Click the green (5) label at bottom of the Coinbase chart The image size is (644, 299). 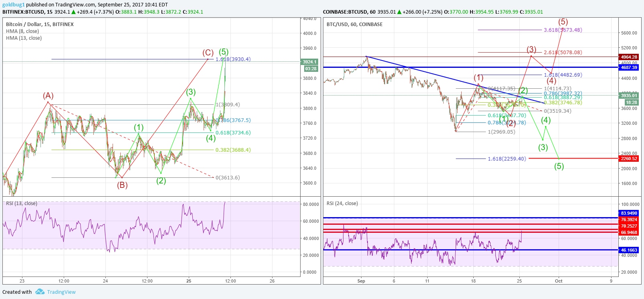tap(559, 166)
